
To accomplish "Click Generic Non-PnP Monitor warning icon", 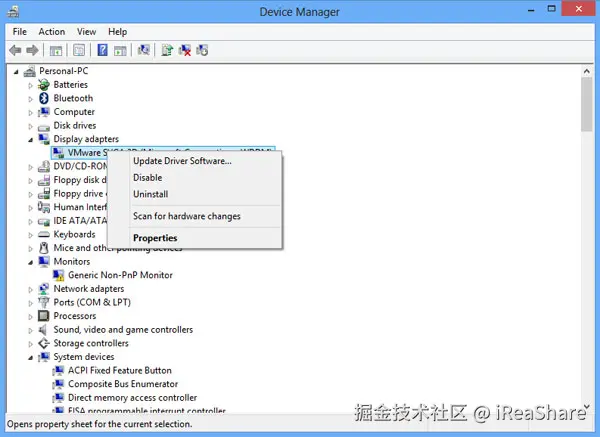I will tap(59, 275).
